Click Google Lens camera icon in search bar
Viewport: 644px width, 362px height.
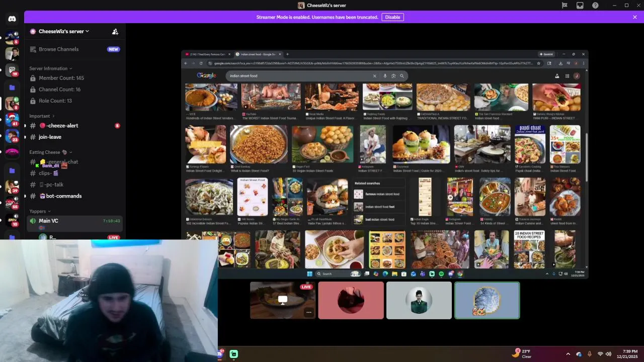[393, 76]
